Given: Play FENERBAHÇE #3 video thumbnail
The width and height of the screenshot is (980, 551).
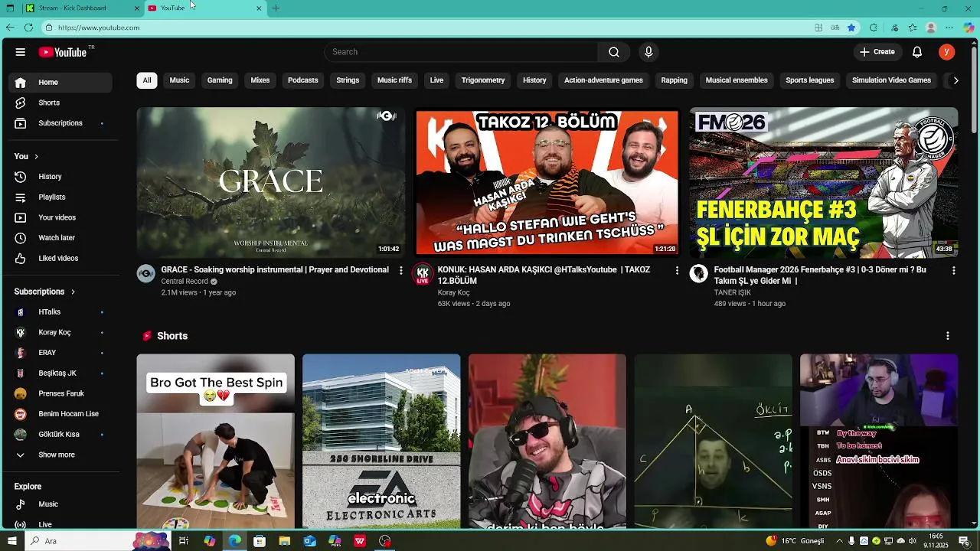Looking at the screenshot, I should click(x=824, y=182).
